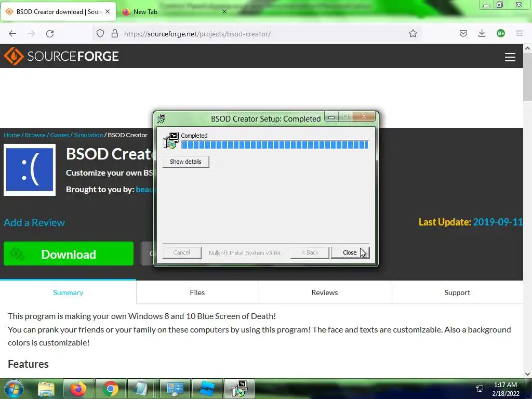Close the New Tab tab

coord(224,11)
